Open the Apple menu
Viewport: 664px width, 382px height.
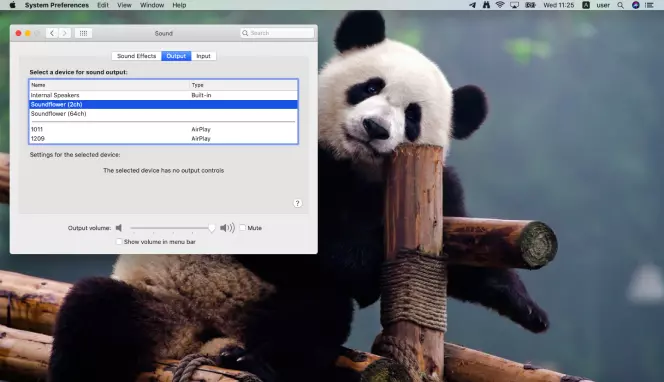pos(12,5)
